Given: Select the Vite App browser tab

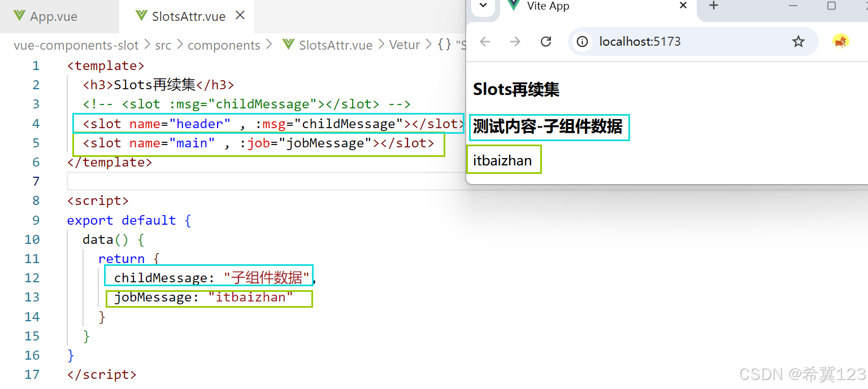Looking at the screenshot, I should 598,6.
